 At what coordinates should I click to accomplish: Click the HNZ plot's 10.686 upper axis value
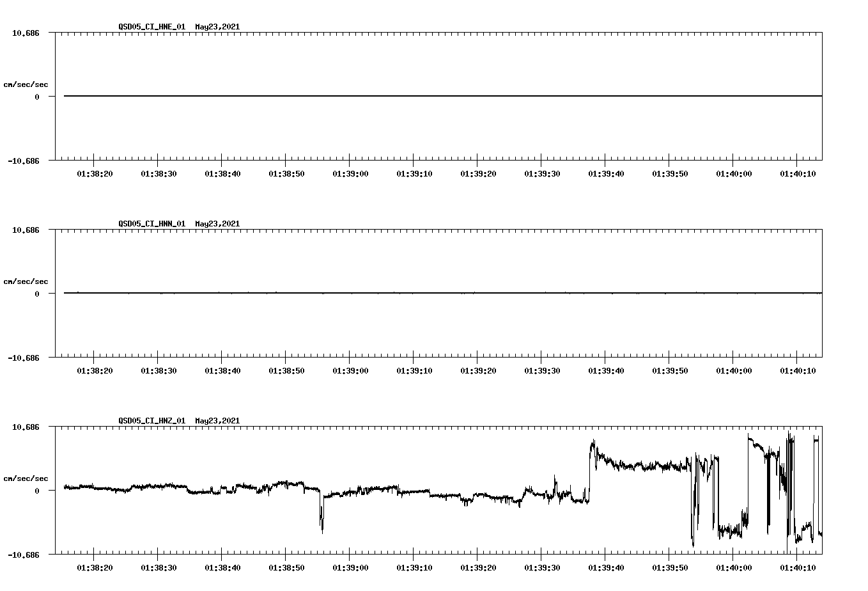coord(26,427)
